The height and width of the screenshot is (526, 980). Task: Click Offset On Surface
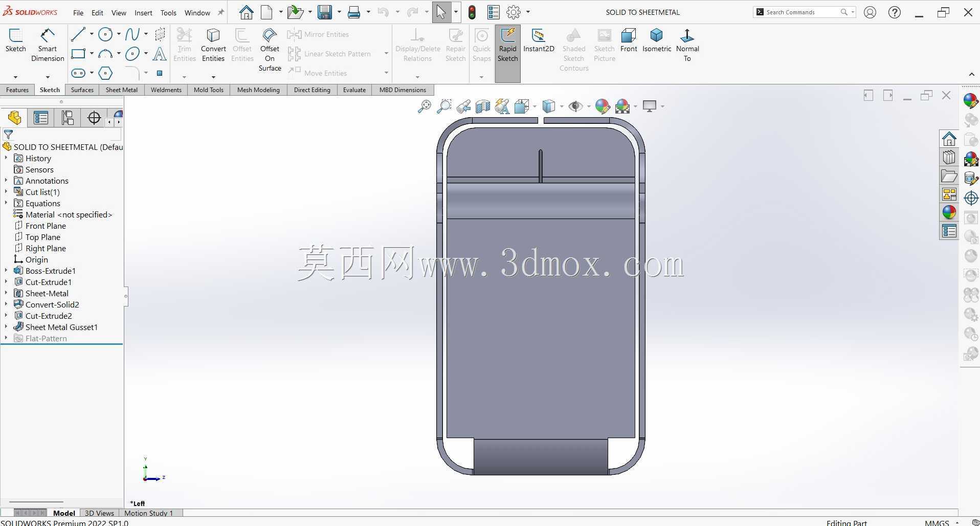270,50
